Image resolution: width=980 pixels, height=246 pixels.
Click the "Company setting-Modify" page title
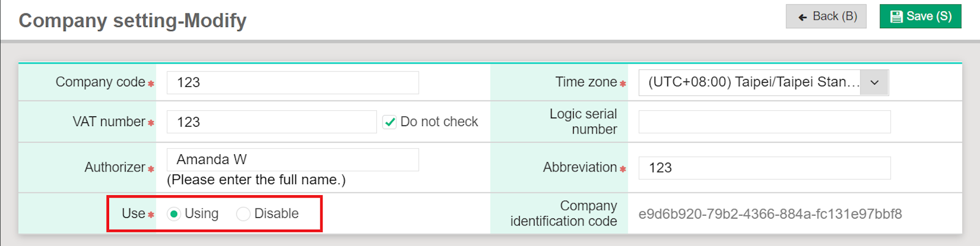pyautogui.click(x=132, y=20)
